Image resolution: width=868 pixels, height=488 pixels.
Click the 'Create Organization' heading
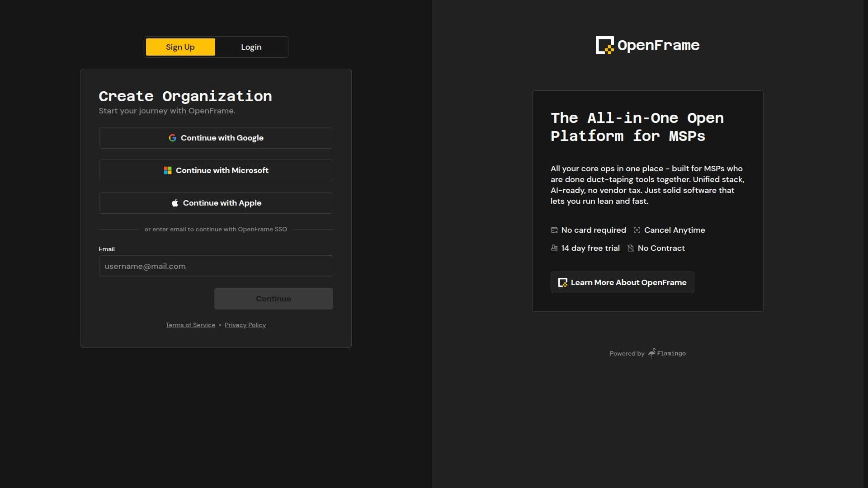point(185,96)
